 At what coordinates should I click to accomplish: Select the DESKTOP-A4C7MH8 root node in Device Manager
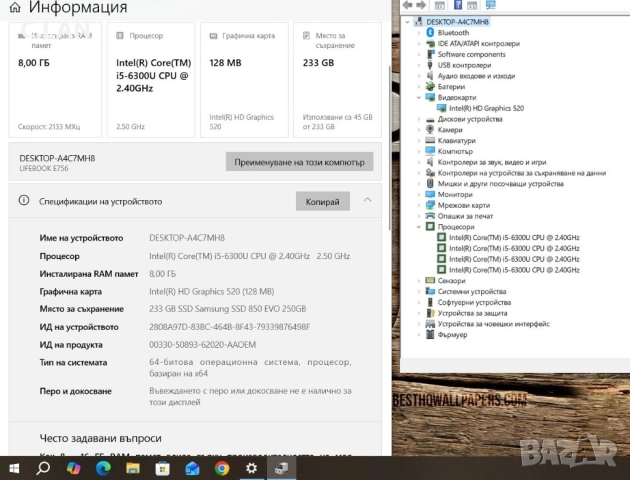click(x=457, y=22)
